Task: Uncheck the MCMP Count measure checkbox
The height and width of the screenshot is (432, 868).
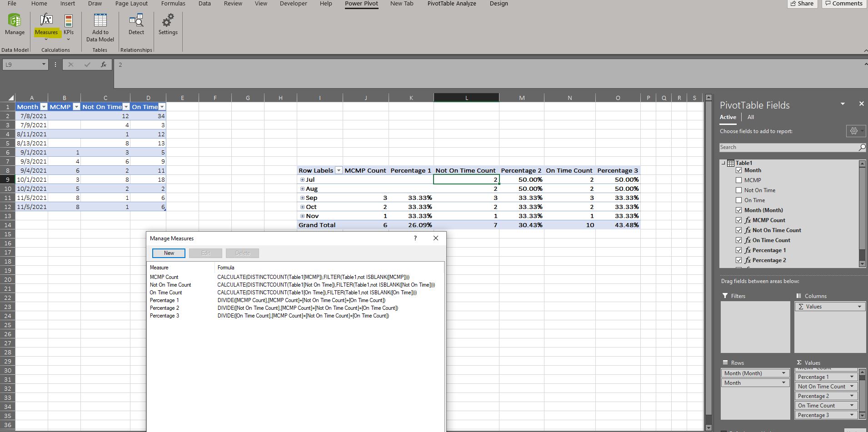Action: (x=738, y=220)
